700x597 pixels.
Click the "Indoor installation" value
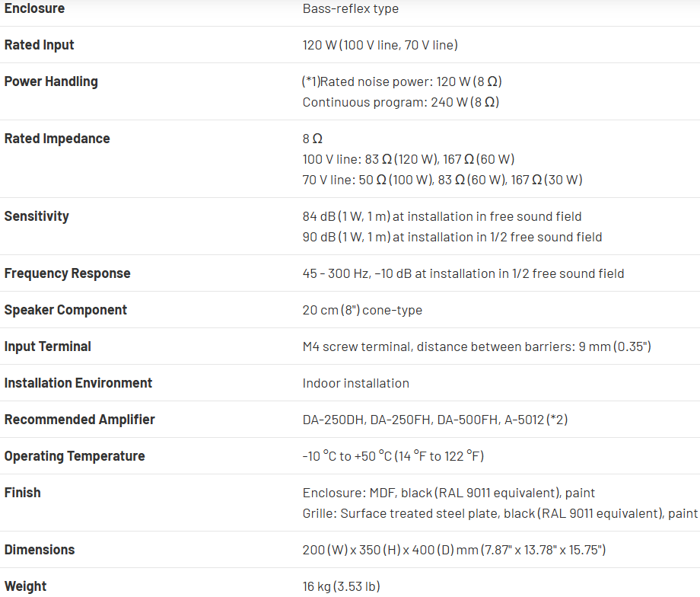[x=355, y=383]
